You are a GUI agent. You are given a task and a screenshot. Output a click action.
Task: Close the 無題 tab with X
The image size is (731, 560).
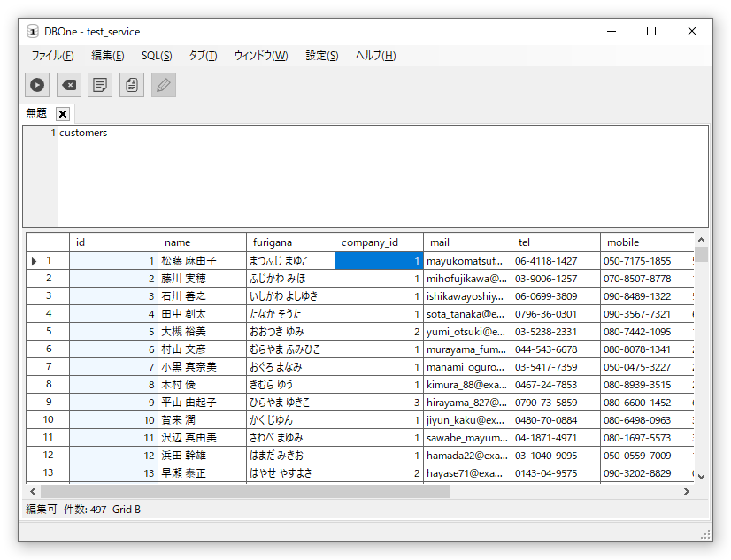coord(62,114)
